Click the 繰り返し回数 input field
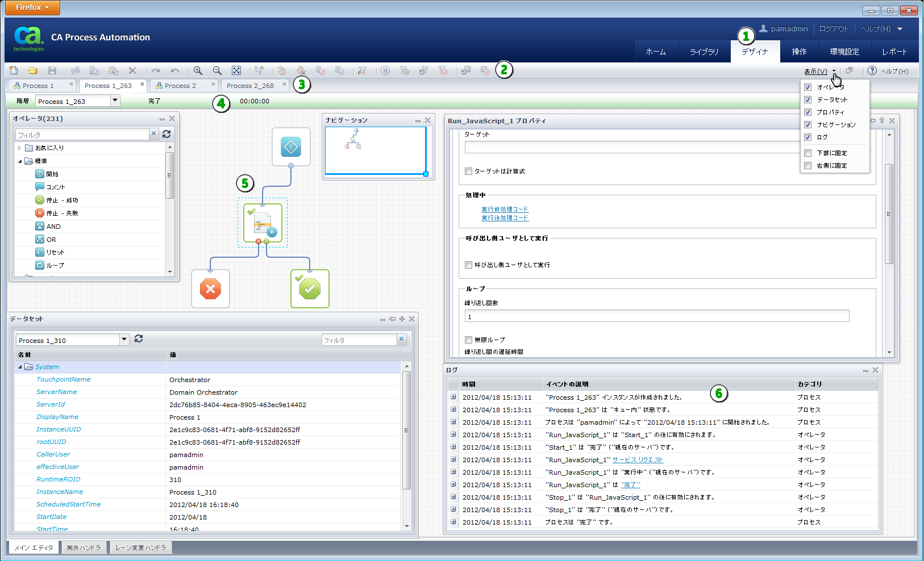924x561 pixels. click(x=656, y=316)
